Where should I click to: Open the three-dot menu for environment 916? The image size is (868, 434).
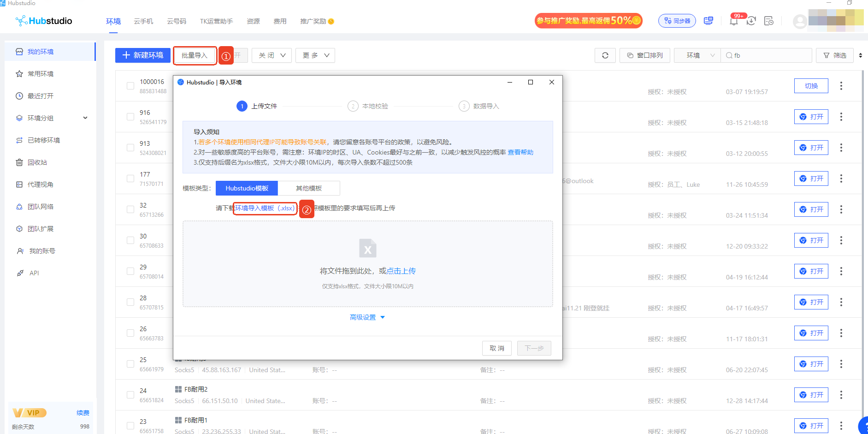pos(841,117)
